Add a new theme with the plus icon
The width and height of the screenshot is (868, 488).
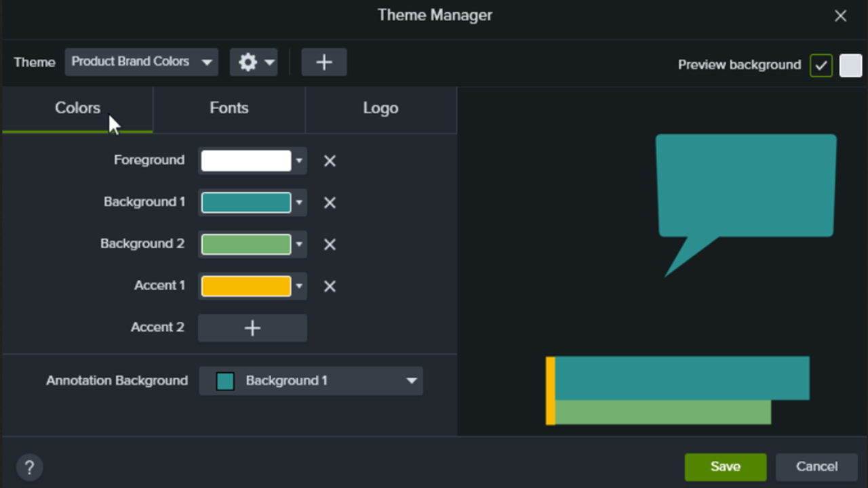tap(323, 62)
